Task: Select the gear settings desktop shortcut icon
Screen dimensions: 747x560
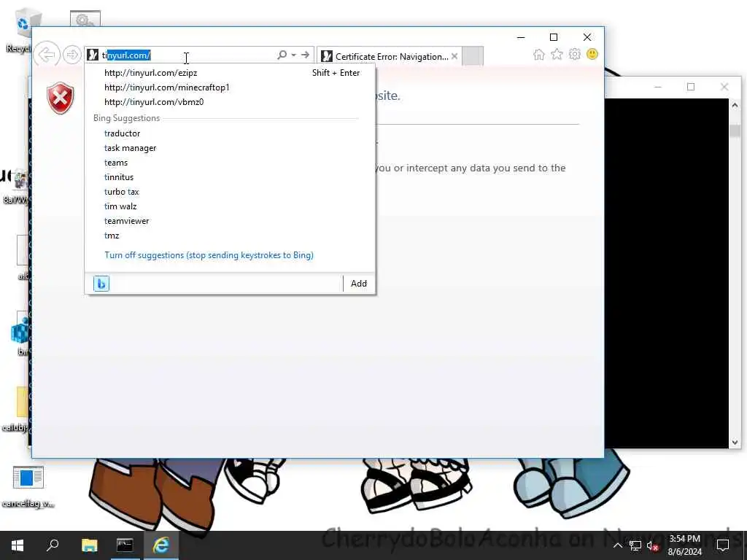Action: [x=85, y=19]
